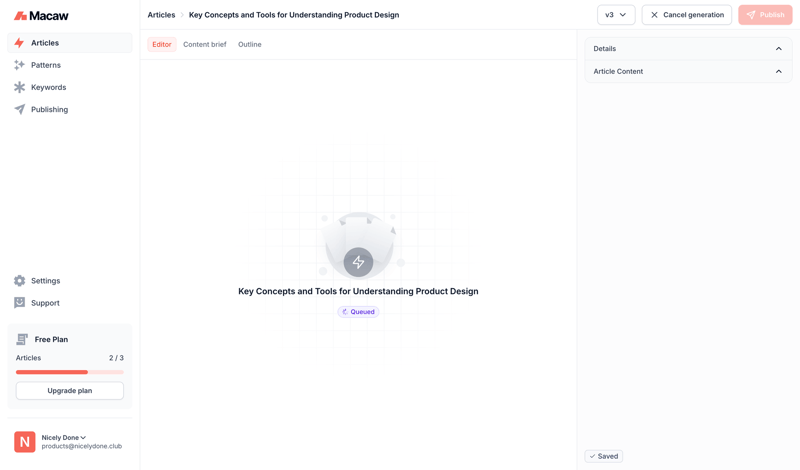
Task: Open the Support page
Action: (70, 303)
